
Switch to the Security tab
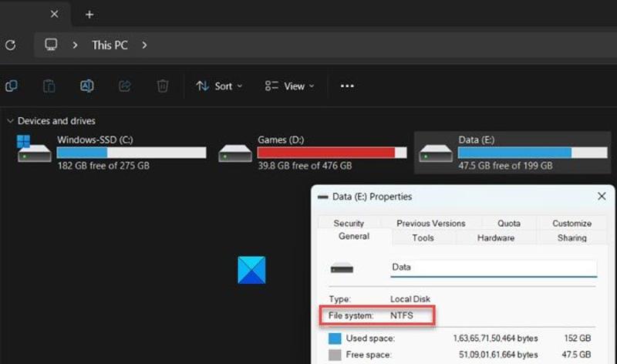coord(349,223)
